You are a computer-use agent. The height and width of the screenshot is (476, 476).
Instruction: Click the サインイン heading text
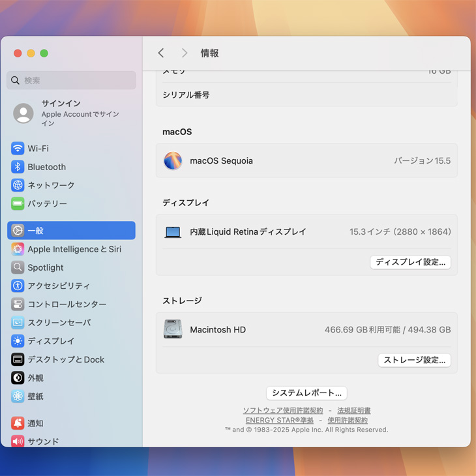pos(61,104)
